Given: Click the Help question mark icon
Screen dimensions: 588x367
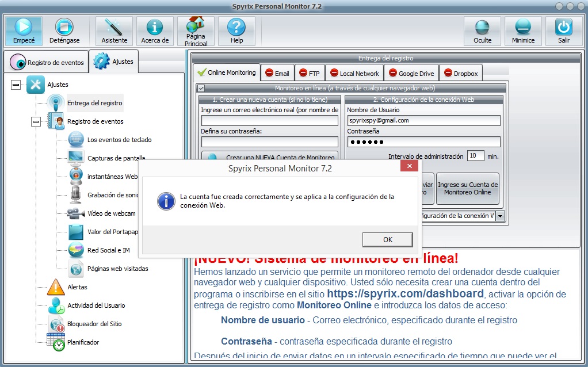Looking at the screenshot, I should (236, 27).
